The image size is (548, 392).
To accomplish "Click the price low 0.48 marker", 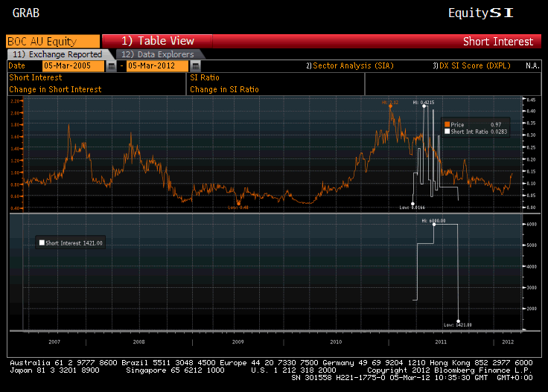I will click(239, 203).
